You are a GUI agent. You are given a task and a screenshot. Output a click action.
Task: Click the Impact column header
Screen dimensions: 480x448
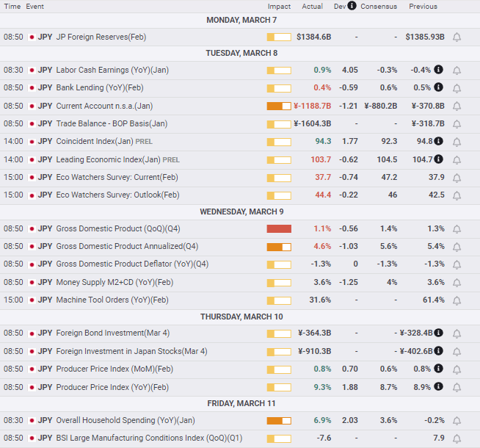pos(279,7)
